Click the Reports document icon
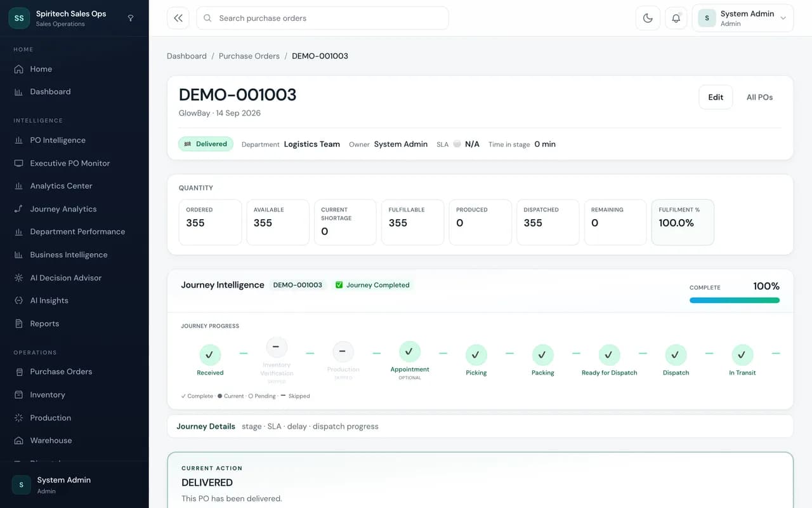The height and width of the screenshot is (508, 812). (x=18, y=324)
